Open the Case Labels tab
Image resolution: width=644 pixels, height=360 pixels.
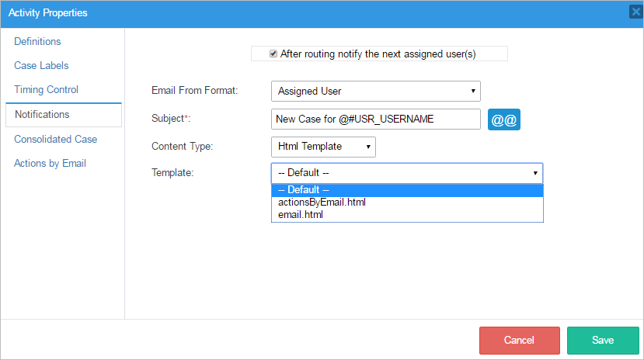pyautogui.click(x=41, y=66)
